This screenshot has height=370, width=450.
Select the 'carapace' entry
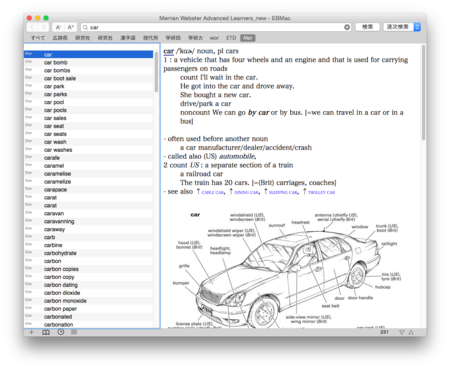point(88,190)
